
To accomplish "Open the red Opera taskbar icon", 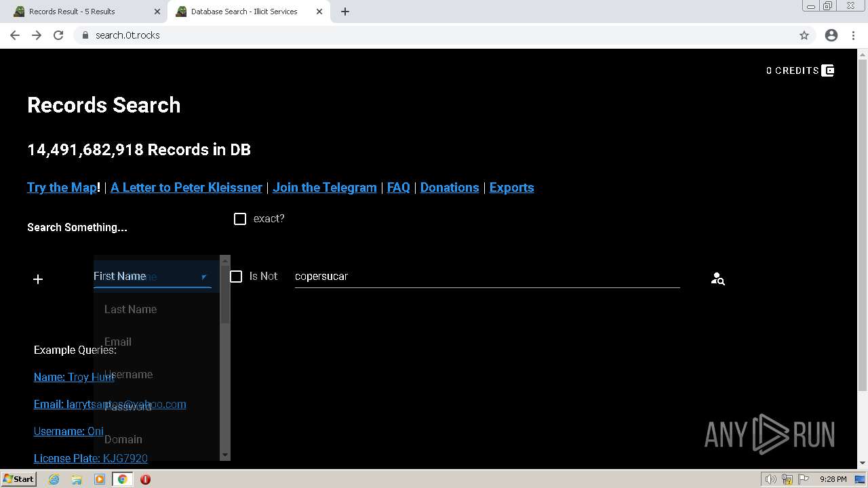I will point(145,479).
